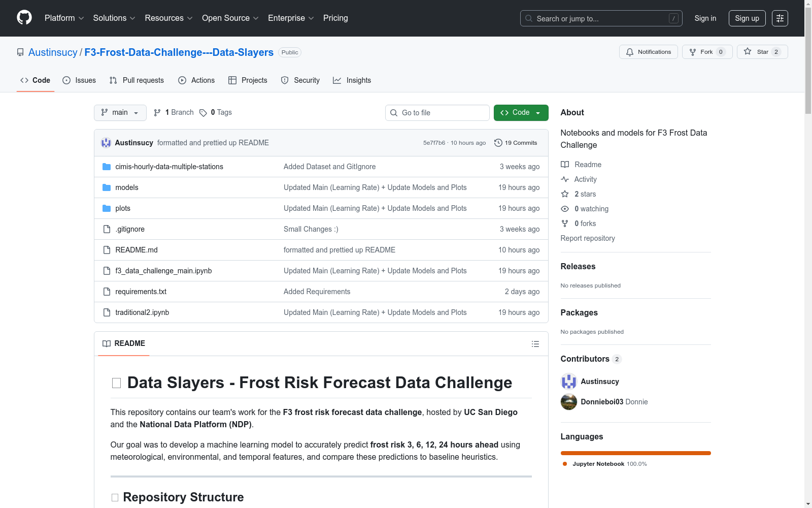Expand the Platform menu
Viewport: 812px width, 508px height.
64,18
